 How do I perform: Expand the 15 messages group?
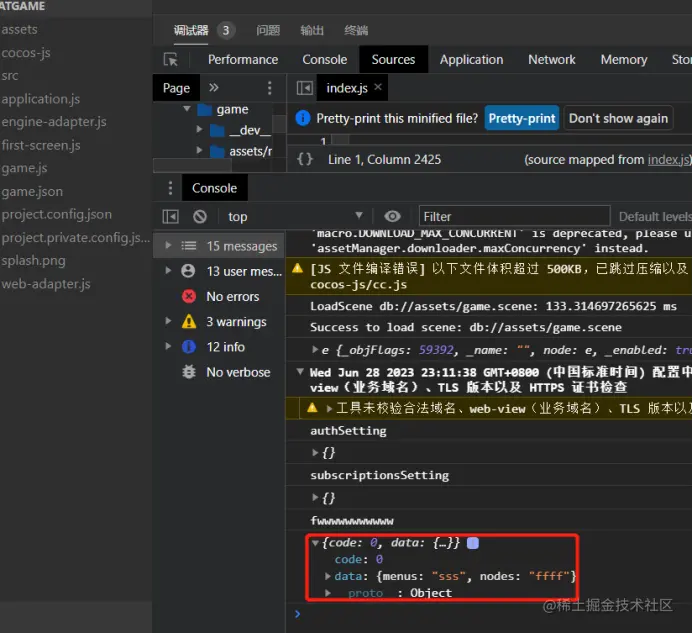[x=168, y=245]
